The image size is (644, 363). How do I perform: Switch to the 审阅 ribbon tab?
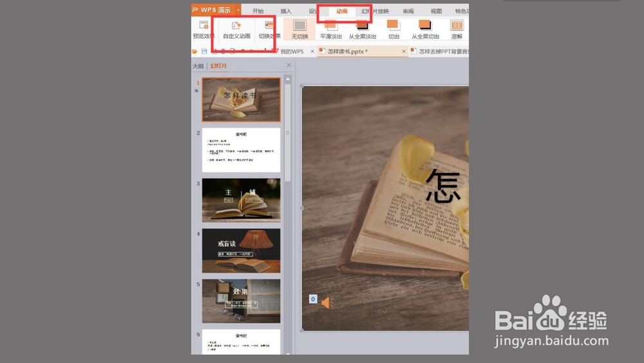tap(408, 11)
